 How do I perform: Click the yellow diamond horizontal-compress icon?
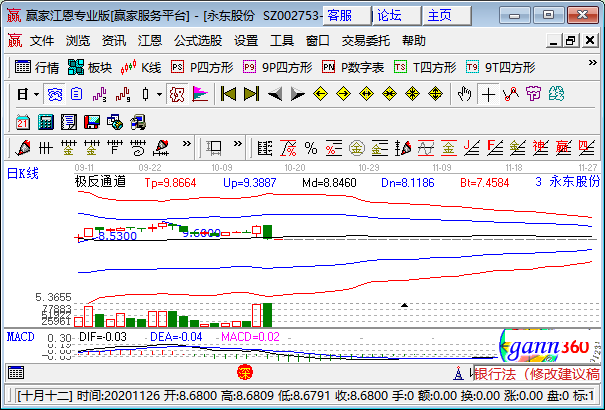(x=389, y=94)
